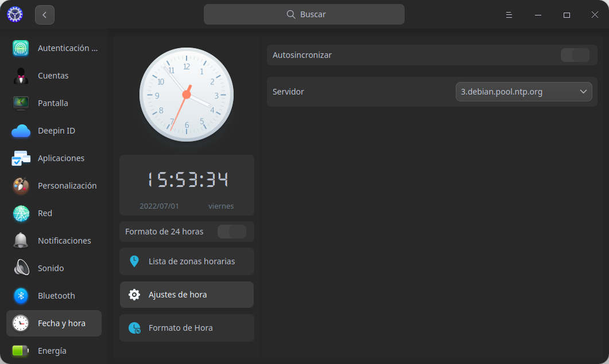Maximize the settings window
Image resolution: width=609 pixels, height=364 pixels.
(567, 15)
